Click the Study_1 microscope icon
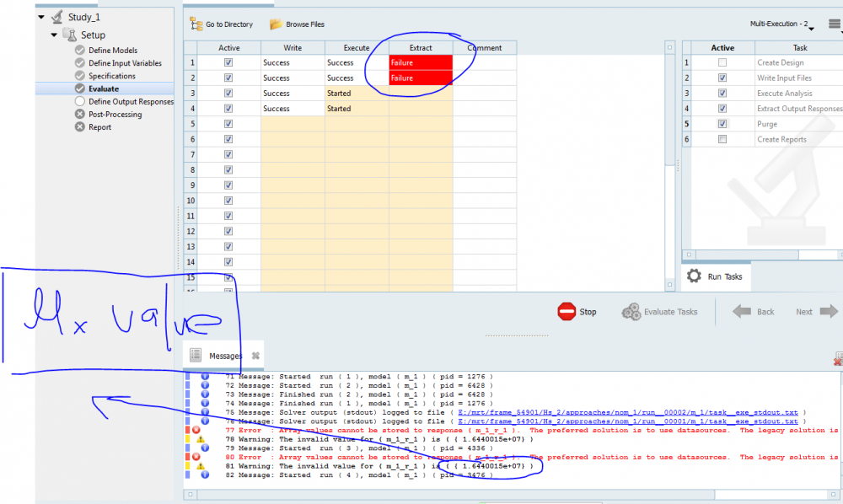This screenshot has height=504, width=843. (57, 17)
